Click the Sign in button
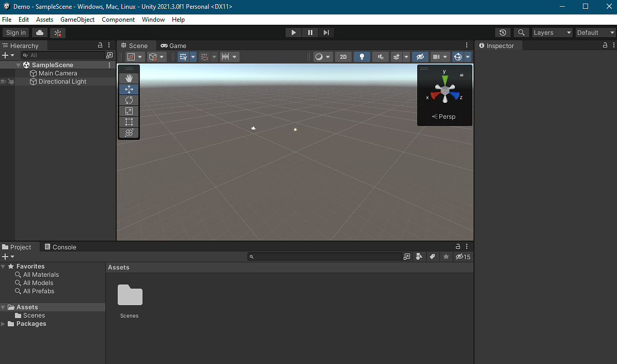 click(x=15, y=33)
